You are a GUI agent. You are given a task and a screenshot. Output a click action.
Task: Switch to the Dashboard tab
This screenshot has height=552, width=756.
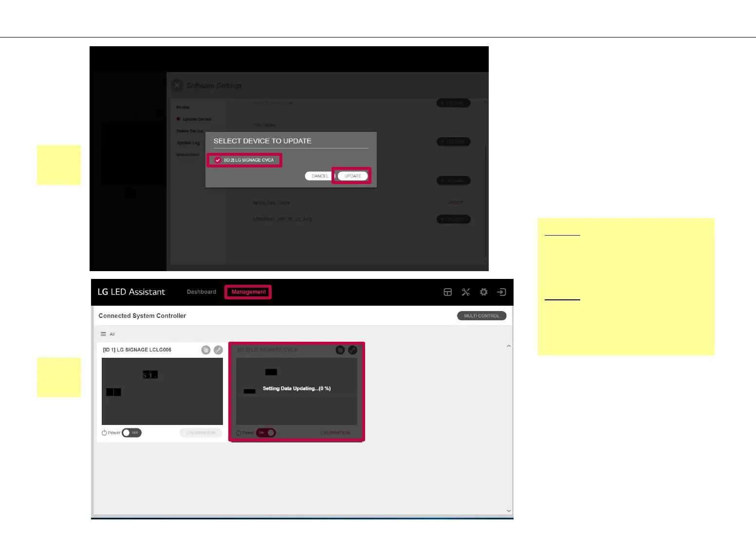(202, 292)
